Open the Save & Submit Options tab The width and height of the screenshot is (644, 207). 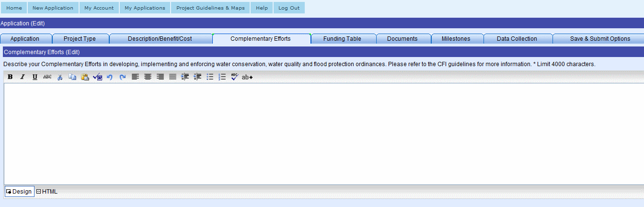pyautogui.click(x=599, y=39)
